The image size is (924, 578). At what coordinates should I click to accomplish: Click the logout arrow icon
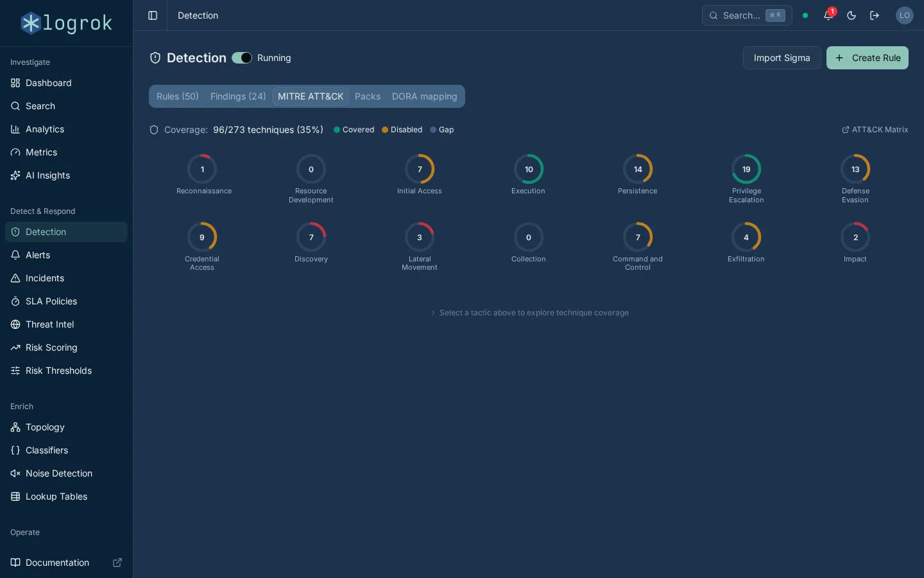point(875,15)
